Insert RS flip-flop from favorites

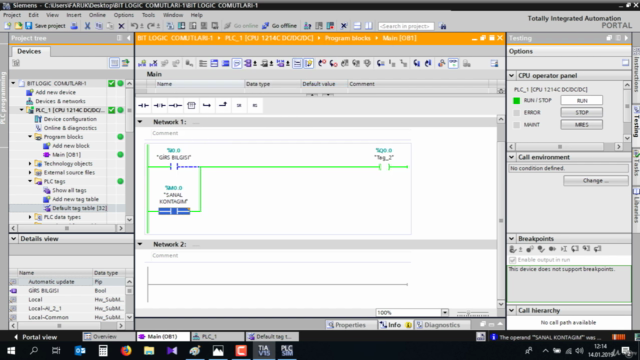point(255,105)
